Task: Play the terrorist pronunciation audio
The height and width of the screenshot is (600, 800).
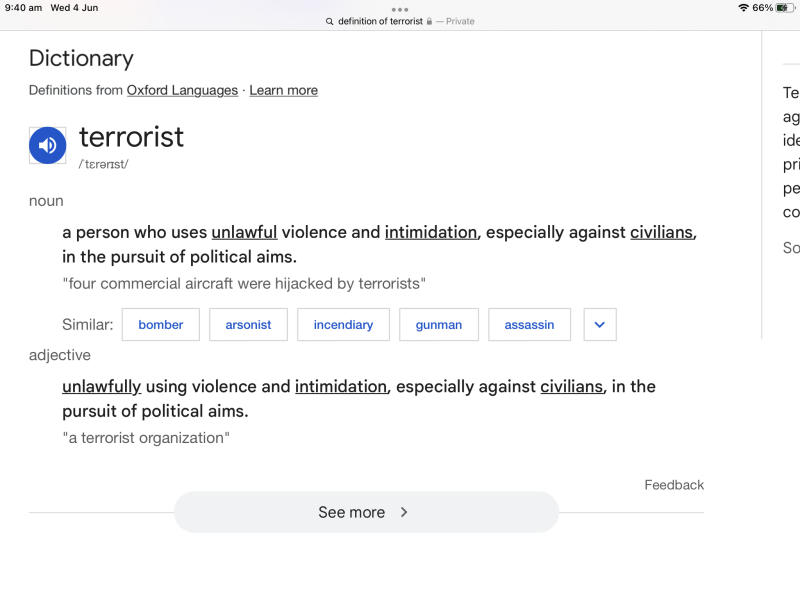Action: pyautogui.click(x=47, y=146)
